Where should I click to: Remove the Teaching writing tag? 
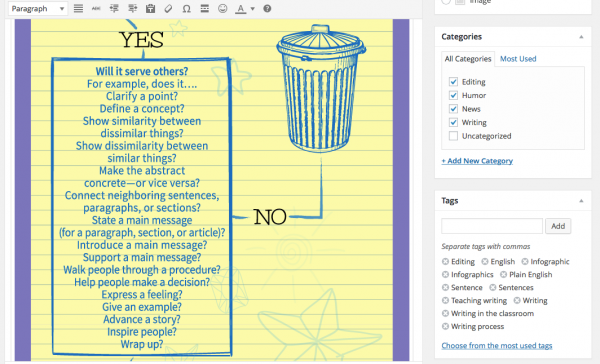[x=445, y=300]
